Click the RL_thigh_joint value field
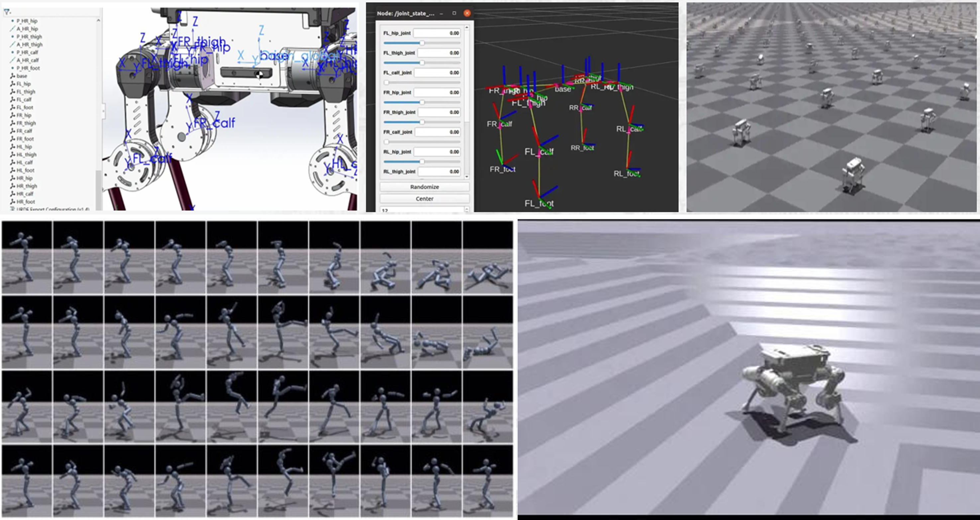The image size is (980, 520). [x=440, y=172]
